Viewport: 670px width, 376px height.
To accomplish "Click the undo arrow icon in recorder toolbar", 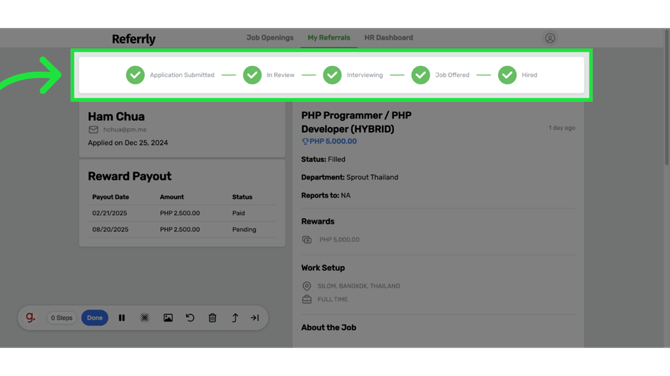I will 190,318.
